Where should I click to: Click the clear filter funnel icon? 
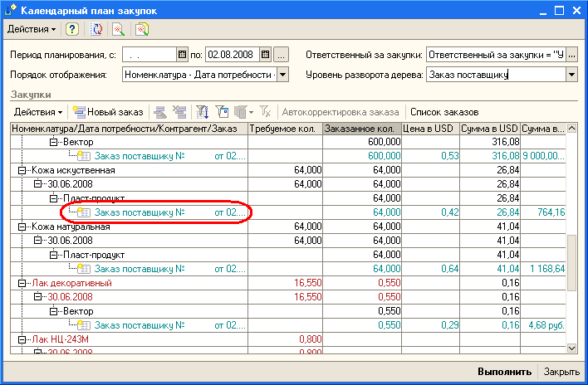[265, 112]
